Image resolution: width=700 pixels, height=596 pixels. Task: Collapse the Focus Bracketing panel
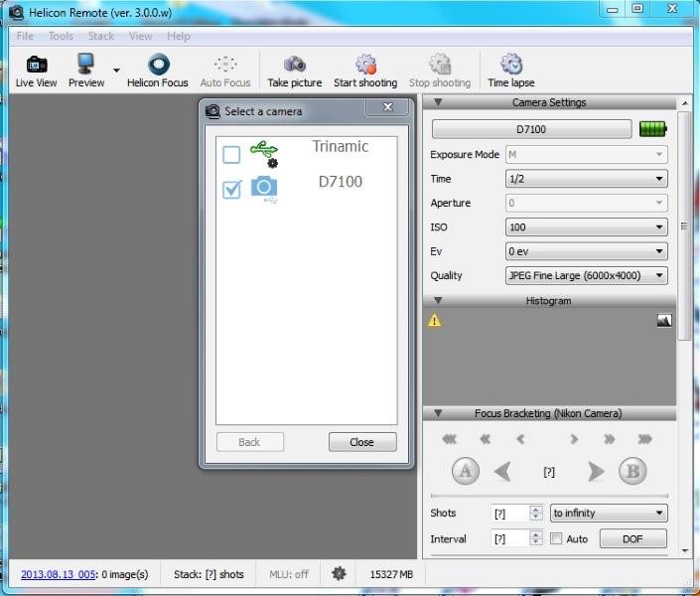point(438,413)
